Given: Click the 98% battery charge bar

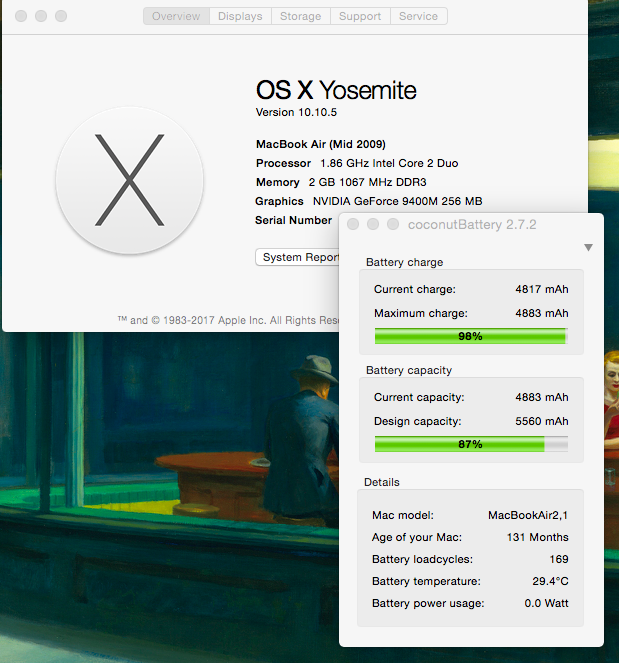Looking at the screenshot, I should [471, 336].
